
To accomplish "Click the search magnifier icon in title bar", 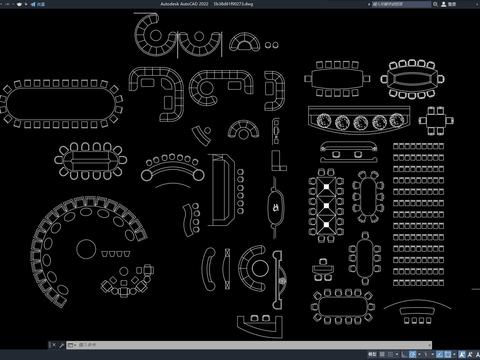I will point(435,4).
